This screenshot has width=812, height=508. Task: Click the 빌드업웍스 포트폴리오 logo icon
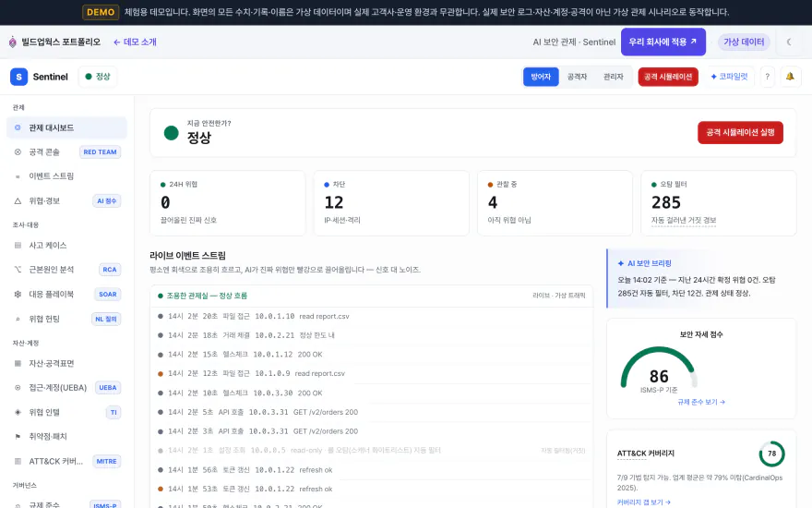point(12,42)
